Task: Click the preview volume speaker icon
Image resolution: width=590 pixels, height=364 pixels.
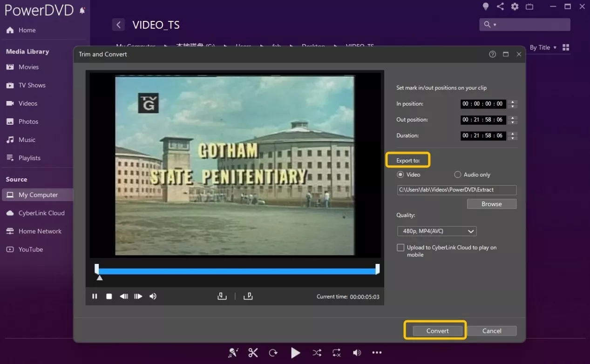Action: [153, 297]
